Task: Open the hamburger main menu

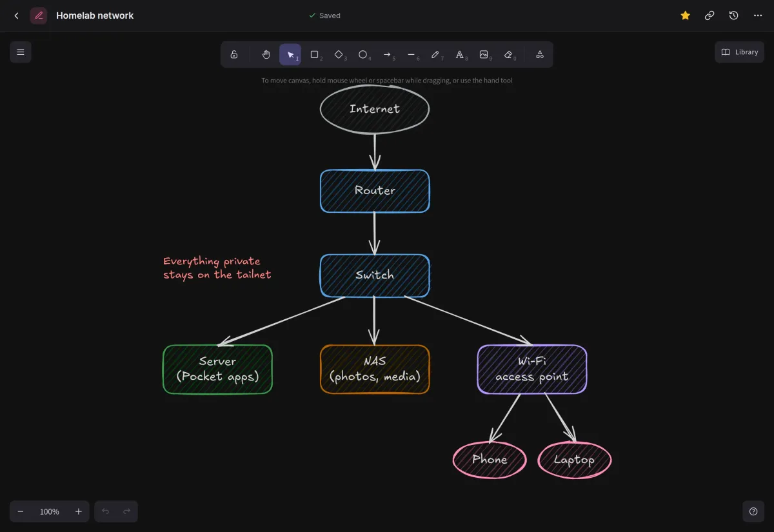Action: coord(21,52)
